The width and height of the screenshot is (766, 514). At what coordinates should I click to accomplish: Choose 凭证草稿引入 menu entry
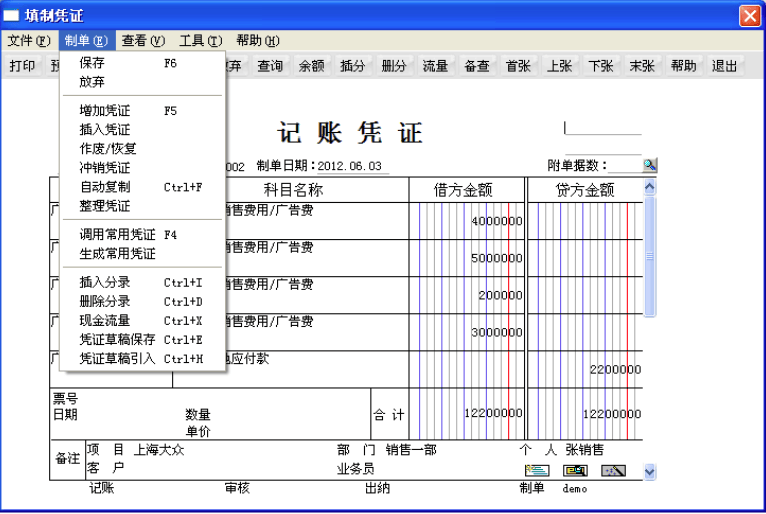(x=142, y=359)
